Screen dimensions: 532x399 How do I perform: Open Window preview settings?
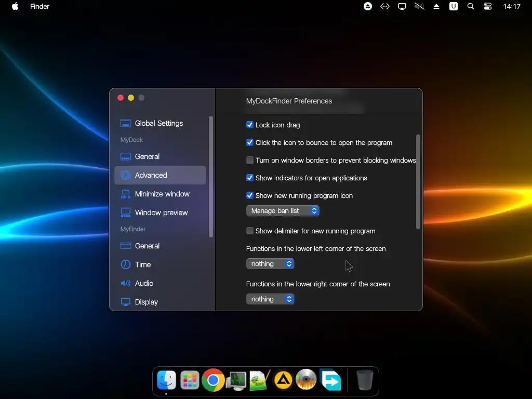click(x=160, y=212)
